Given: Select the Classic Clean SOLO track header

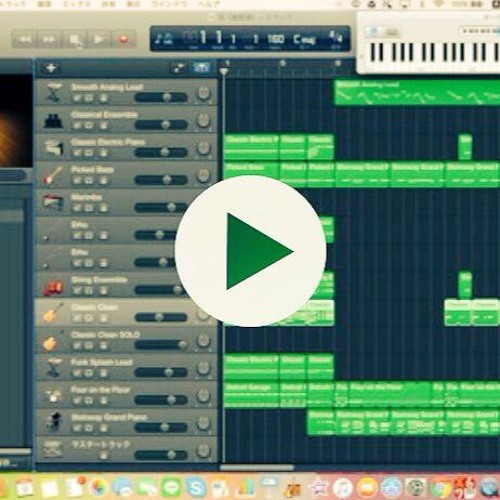Looking at the screenshot, I should (127, 341).
